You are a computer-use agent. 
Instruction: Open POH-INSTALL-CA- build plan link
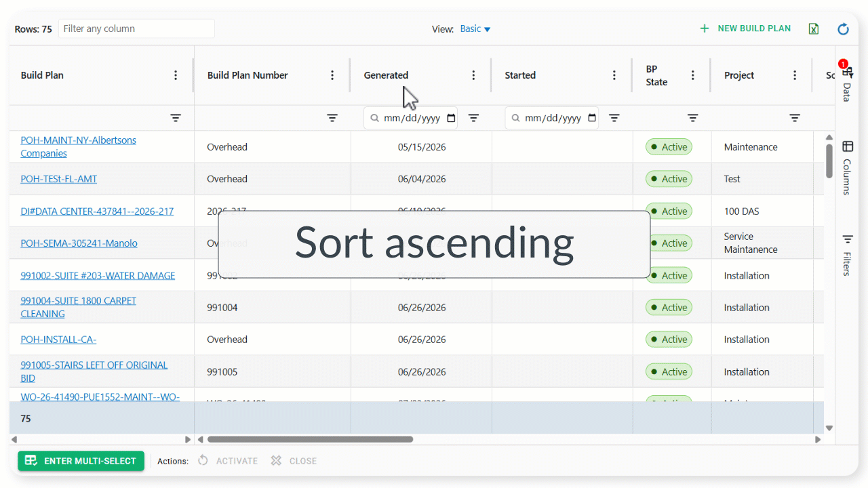click(x=58, y=340)
